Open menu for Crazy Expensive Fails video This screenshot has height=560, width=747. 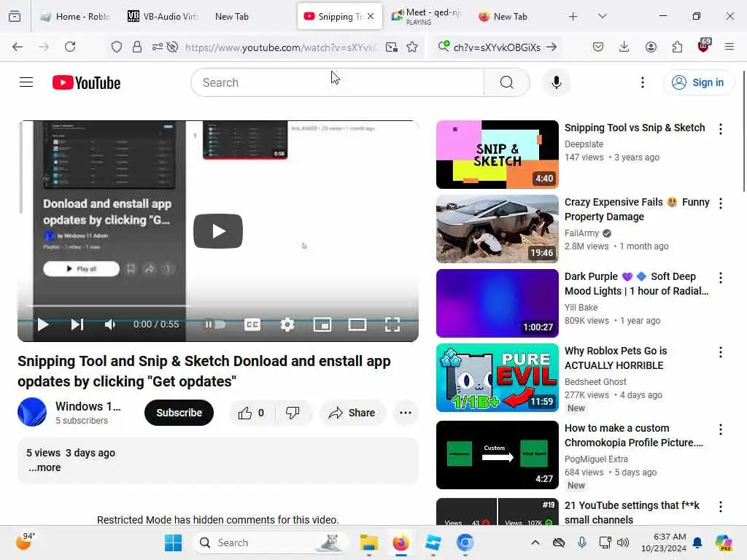pos(720,203)
